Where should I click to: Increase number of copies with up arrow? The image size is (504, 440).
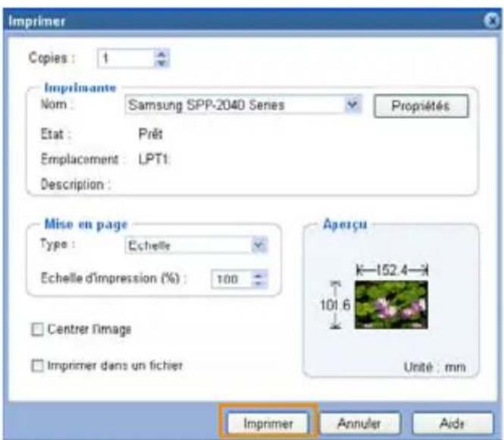tap(161, 54)
